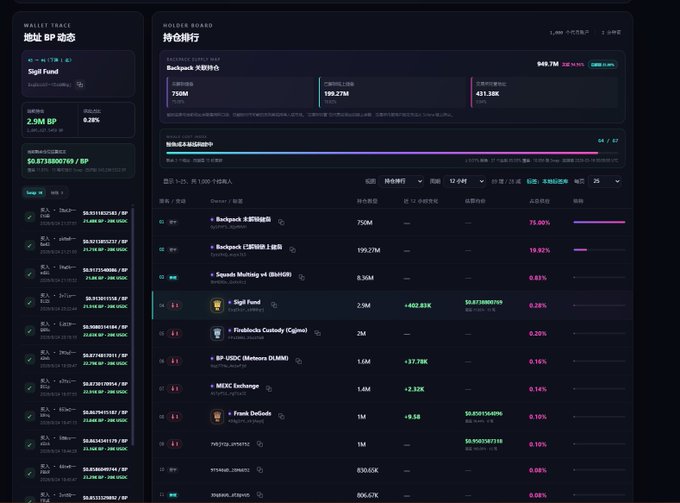Open BP-USDC (Meteora DLMM) holder
Image resolution: width=680 pixels, height=503 pixels.
click(x=252, y=358)
